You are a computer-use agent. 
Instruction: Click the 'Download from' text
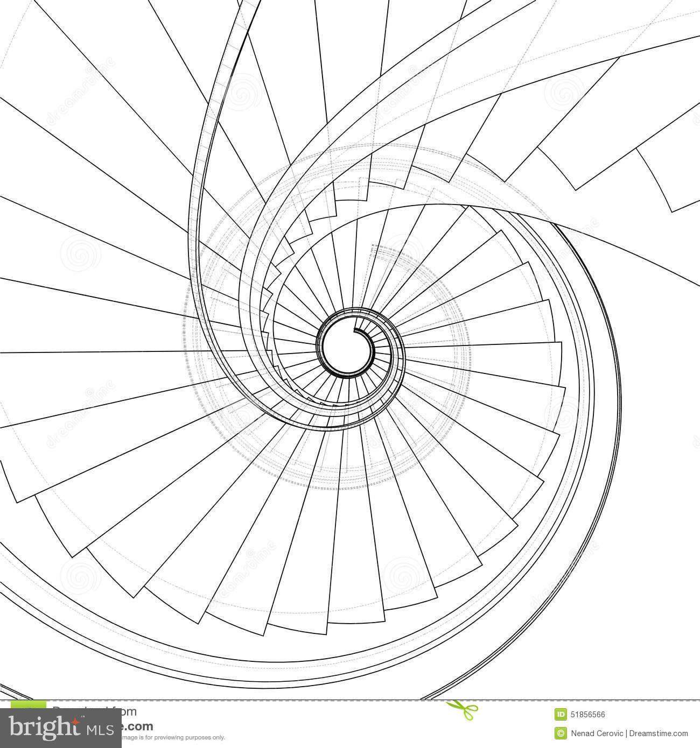[95, 710]
